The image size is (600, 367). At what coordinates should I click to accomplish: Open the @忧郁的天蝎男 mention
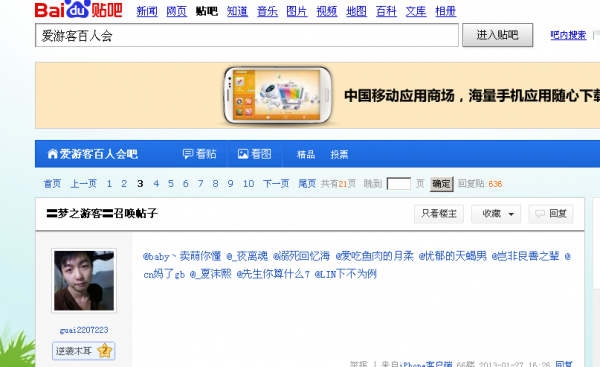tap(453, 256)
